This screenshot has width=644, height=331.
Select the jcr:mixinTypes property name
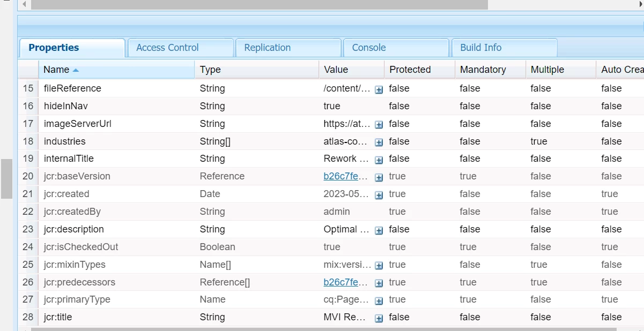(75, 265)
